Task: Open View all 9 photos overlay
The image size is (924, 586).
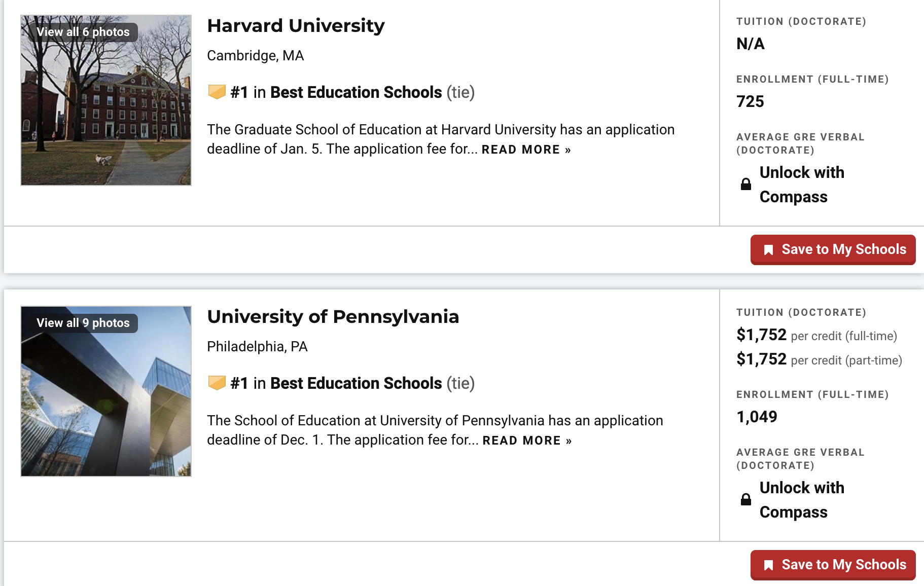Action: point(83,323)
